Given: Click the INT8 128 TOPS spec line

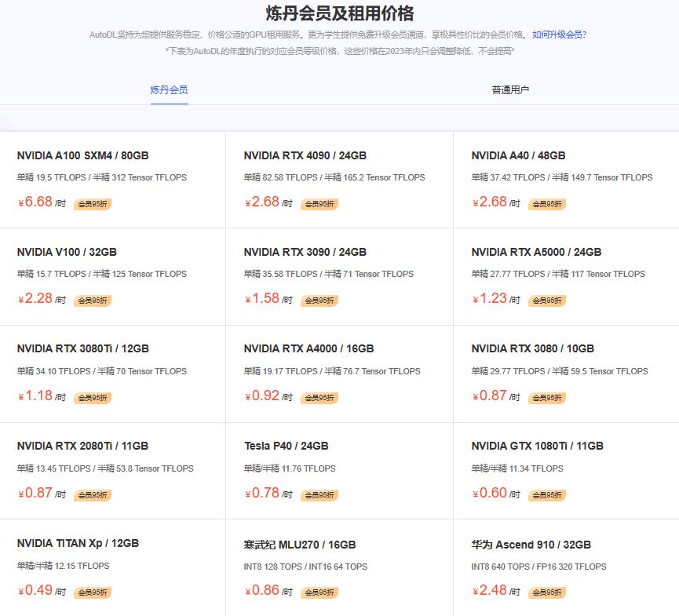Looking at the screenshot, I should click(305, 567).
